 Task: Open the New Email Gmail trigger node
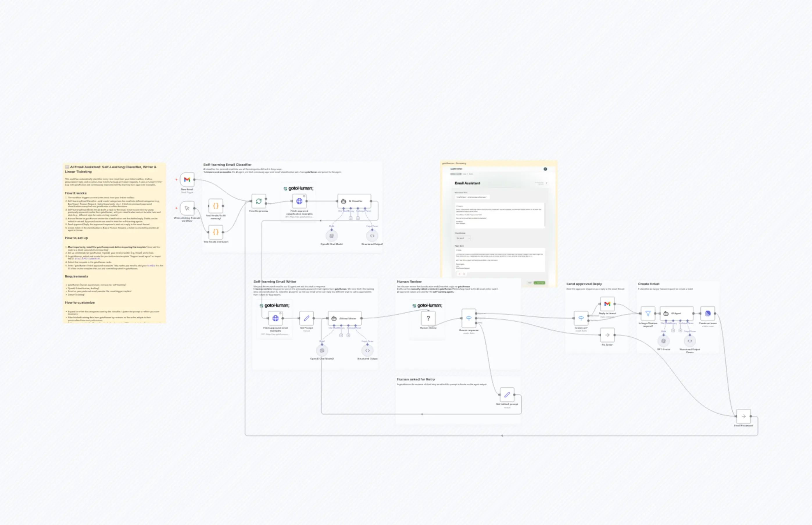(187, 180)
